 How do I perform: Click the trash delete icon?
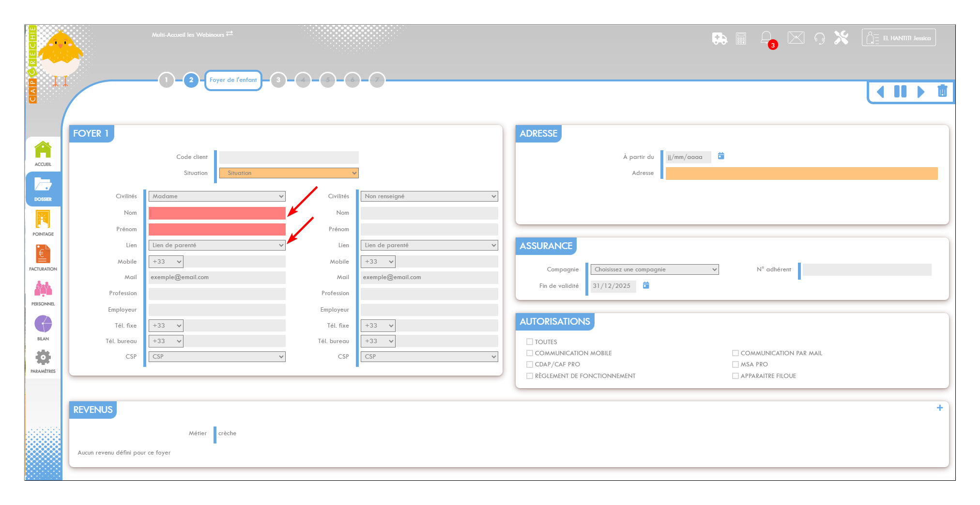(942, 91)
